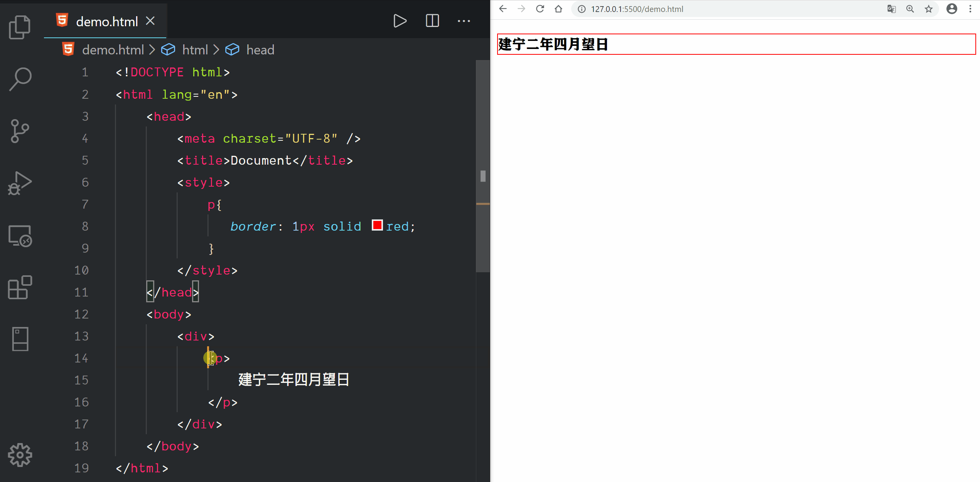Run the file with the play button
Viewport: 980px width, 482px height.
(400, 21)
